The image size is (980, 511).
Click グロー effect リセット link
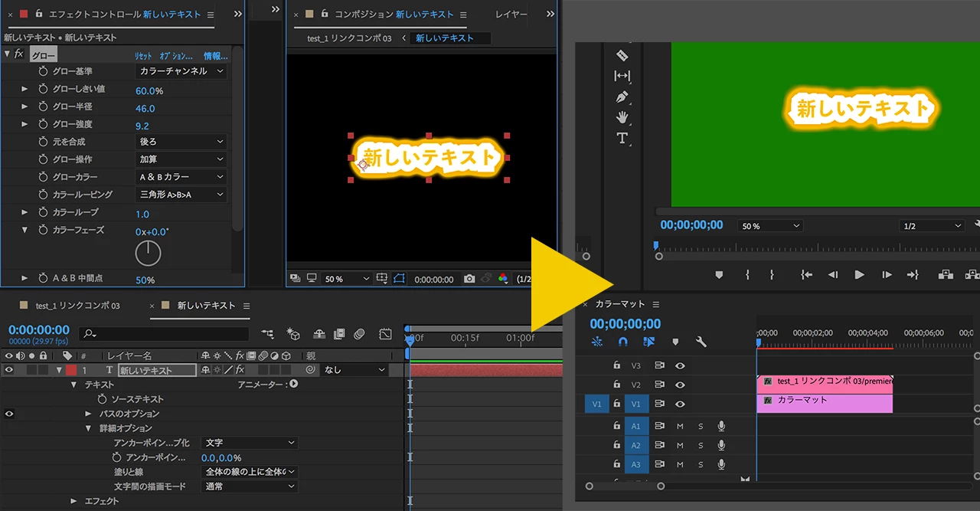click(x=143, y=56)
